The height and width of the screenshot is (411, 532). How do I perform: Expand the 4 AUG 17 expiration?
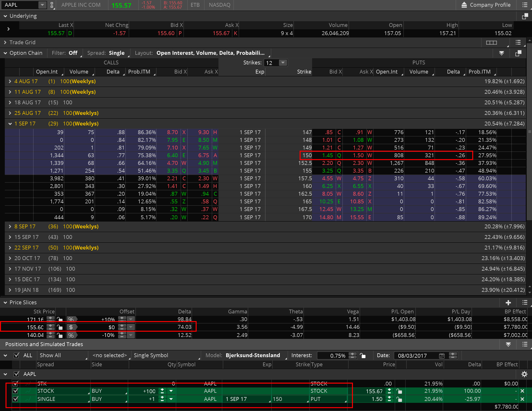coord(10,81)
